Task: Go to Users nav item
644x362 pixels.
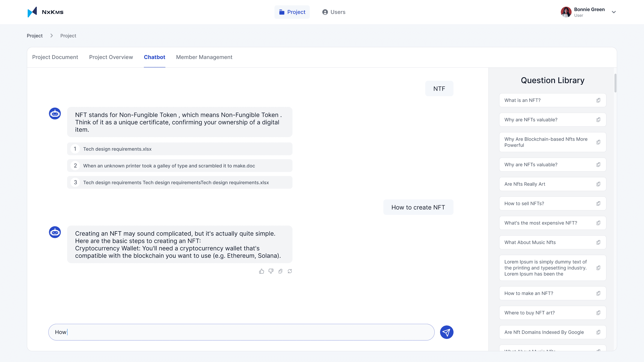Action: [334, 12]
